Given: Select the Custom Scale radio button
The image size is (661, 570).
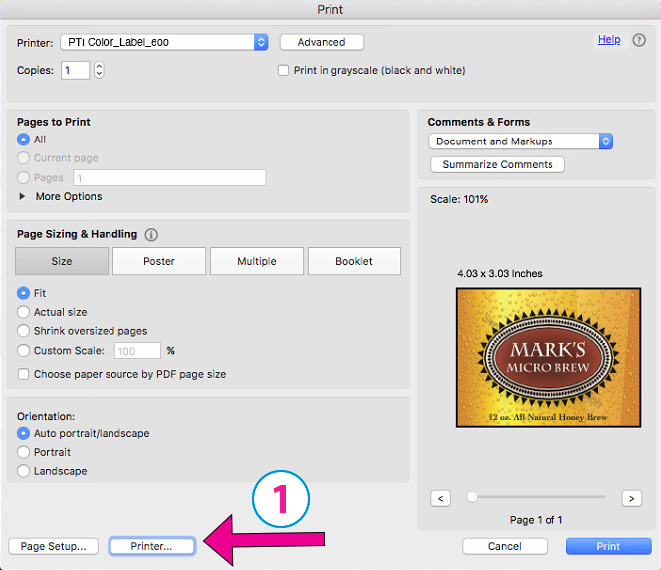Looking at the screenshot, I should [x=23, y=350].
